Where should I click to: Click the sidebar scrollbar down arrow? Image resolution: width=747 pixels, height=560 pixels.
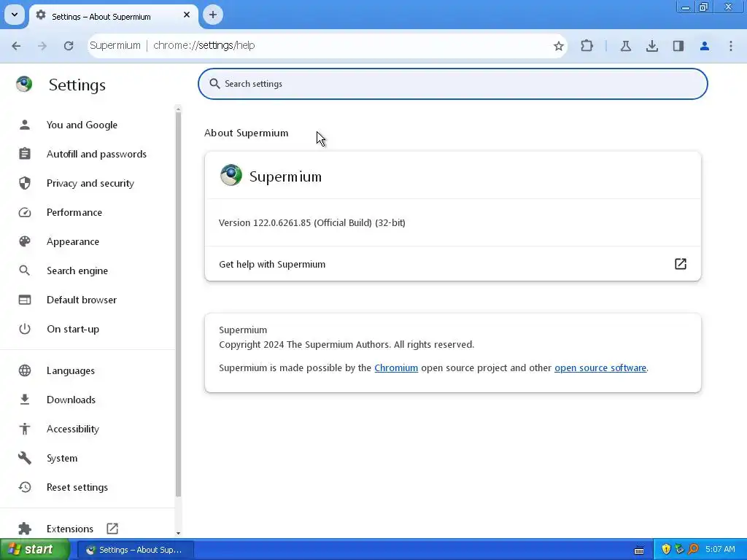click(x=178, y=533)
